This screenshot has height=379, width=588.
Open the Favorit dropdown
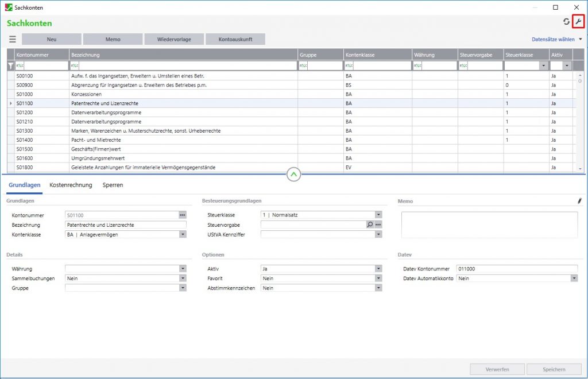pos(378,279)
